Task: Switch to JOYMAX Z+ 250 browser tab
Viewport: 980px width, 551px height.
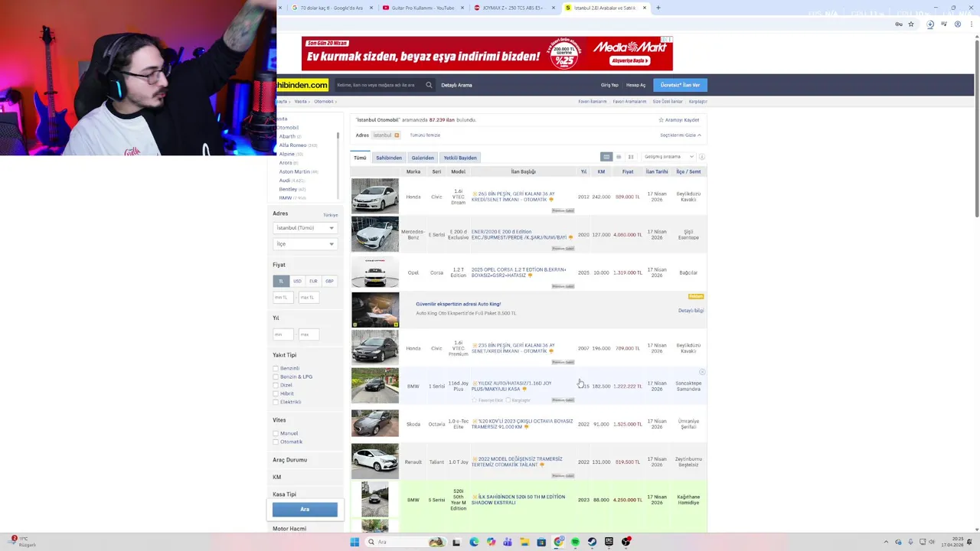Action: tap(514, 8)
